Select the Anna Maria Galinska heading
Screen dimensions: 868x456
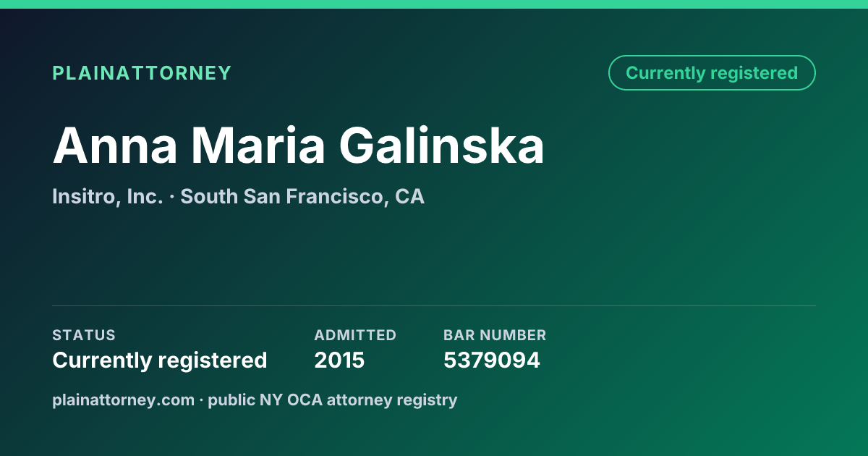tap(298, 145)
